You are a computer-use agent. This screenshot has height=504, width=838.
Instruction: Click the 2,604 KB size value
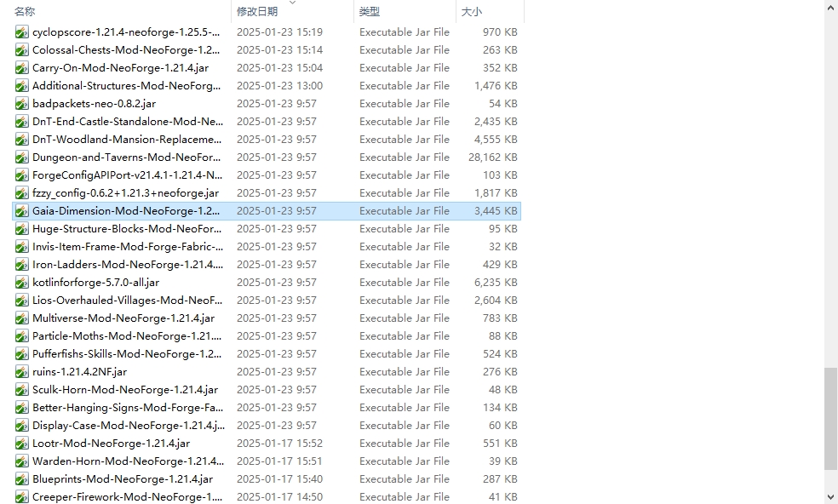[496, 300]
